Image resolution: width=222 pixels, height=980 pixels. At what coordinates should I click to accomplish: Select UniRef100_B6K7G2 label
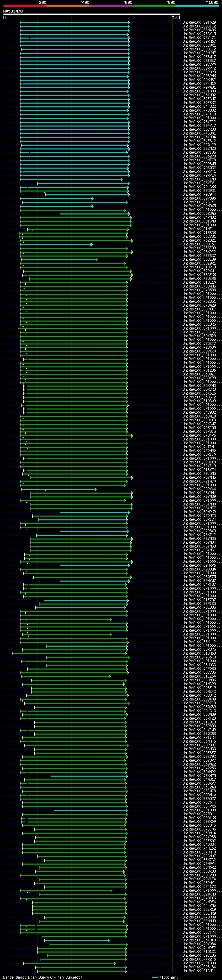point(199,860)
